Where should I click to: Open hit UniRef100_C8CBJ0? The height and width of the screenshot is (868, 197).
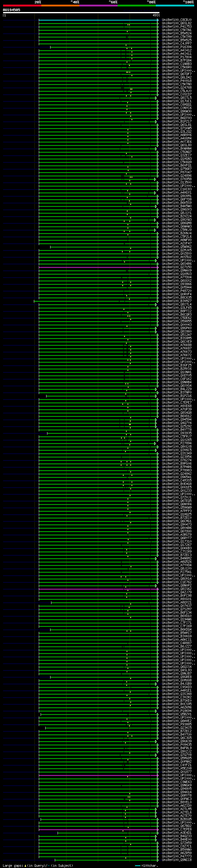[x=177, y=20]
